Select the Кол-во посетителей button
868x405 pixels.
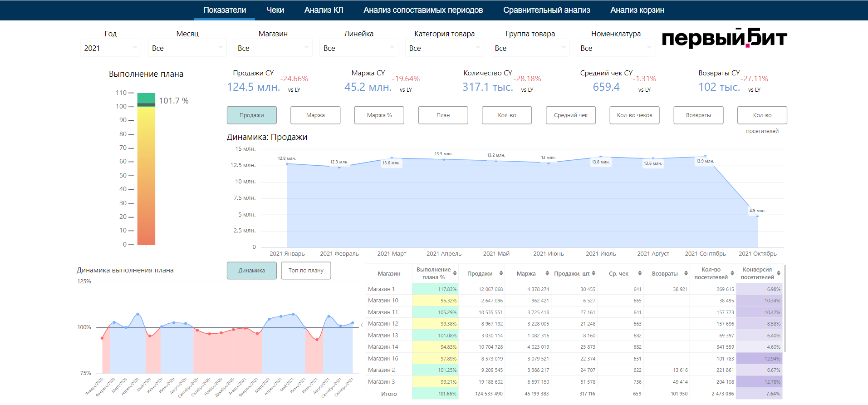762,115
